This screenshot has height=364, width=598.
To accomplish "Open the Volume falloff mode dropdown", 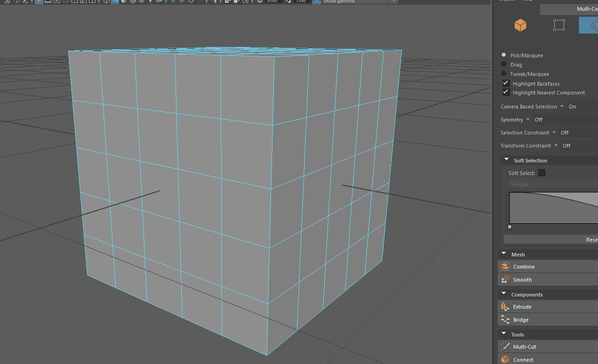I will tap(553, 184).
